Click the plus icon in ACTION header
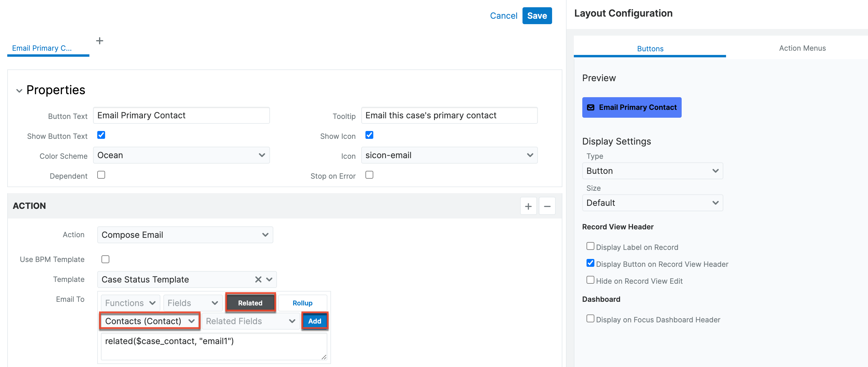Image resolution: width=868 pixels, height=367 pixels. tap(528, 206)
